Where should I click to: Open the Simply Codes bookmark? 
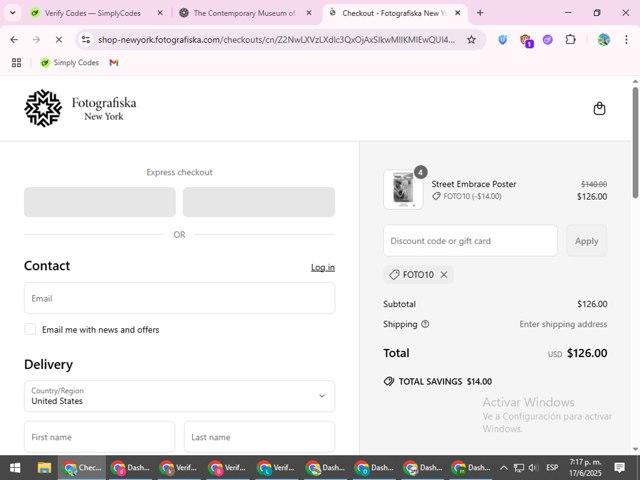pyautogui.click(x=69, y=62)
